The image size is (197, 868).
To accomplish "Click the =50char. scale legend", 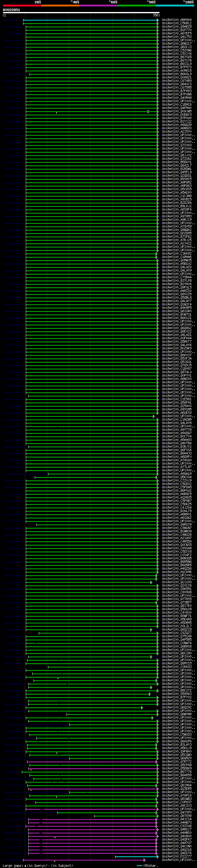I will coord(147,866).
